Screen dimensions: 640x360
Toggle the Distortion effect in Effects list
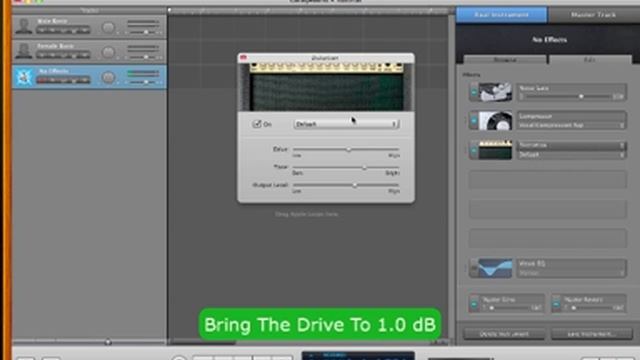474,150
